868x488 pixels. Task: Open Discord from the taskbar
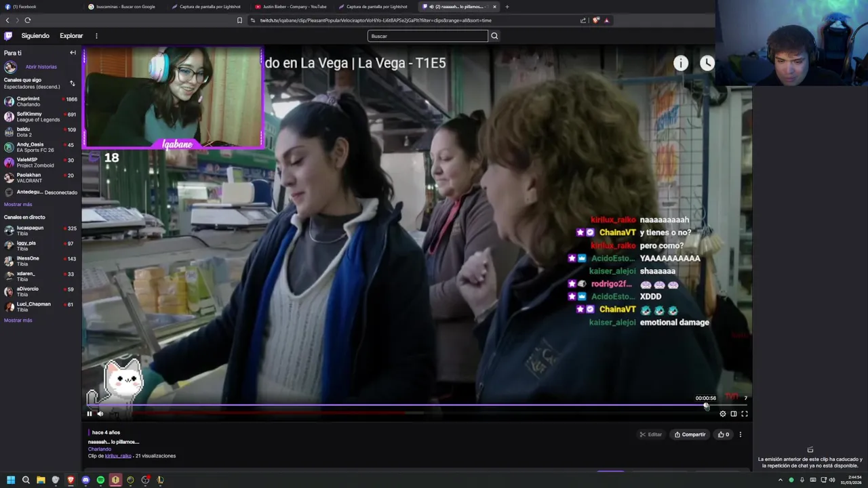coord(85,480)
